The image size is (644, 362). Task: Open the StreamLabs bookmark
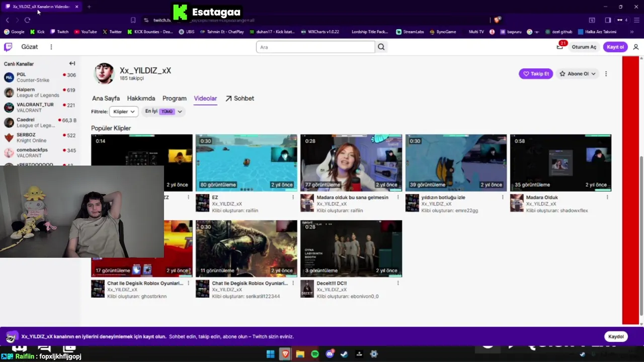click(410, 32)
